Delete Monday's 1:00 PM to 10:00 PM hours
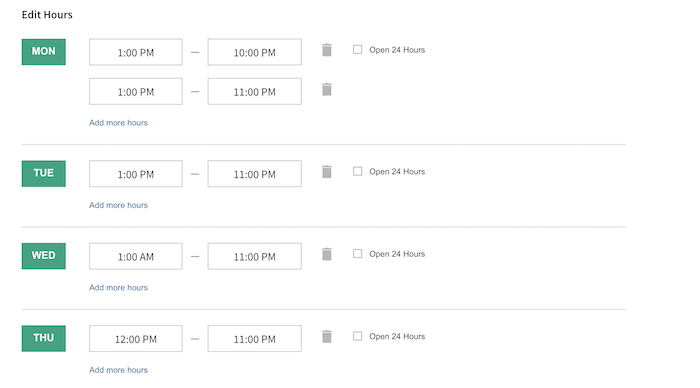The height and width of the screenshot is (388, 700). coord(327,50)
